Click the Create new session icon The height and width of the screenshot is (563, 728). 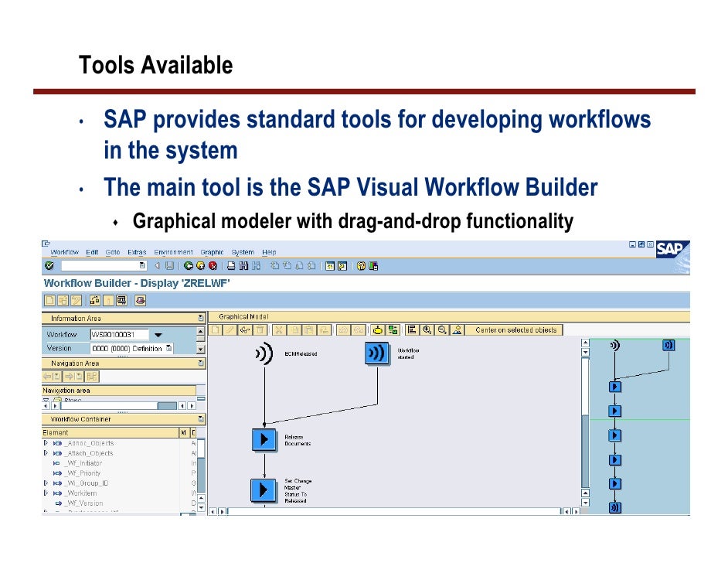click(x=330, y=266)
